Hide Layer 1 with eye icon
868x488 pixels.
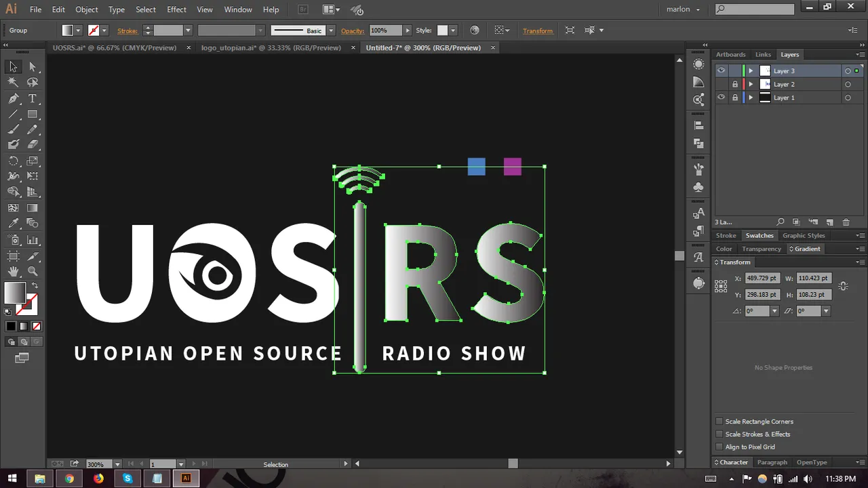coord(721,98)
